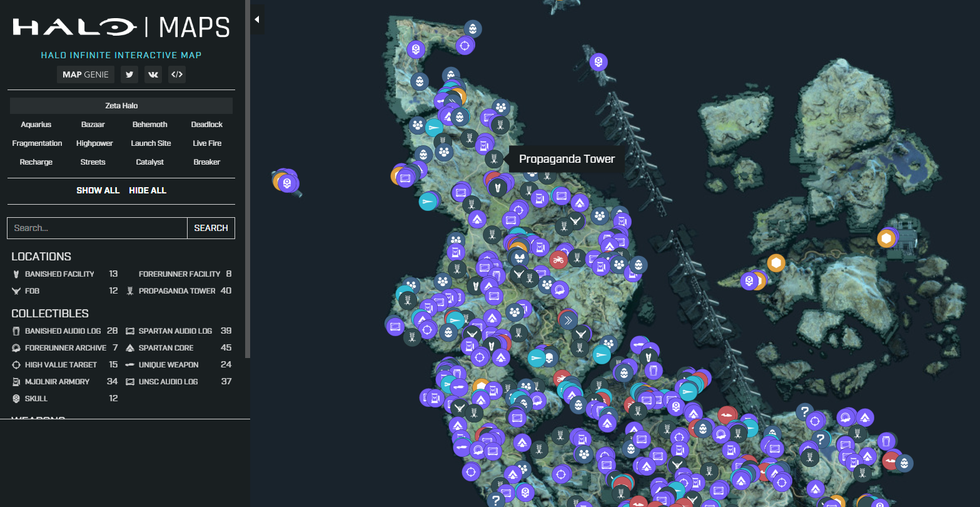Click the LOCATIONS section heading
The width and height of the screenshot is (980, 507).
[x=41, y=257]
